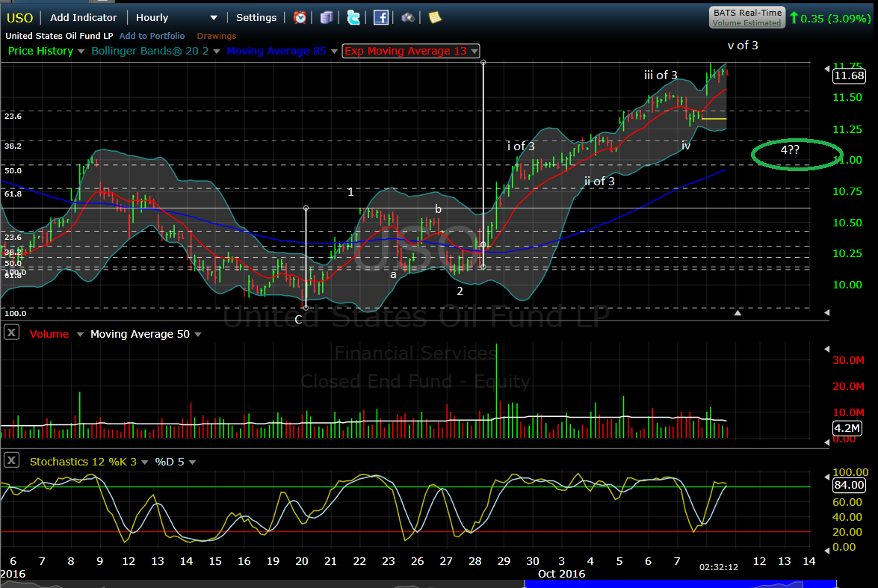This screenshot has height=588, width=878.
Task: Click the Add to Portfolio link
Action: coord(152,36)
